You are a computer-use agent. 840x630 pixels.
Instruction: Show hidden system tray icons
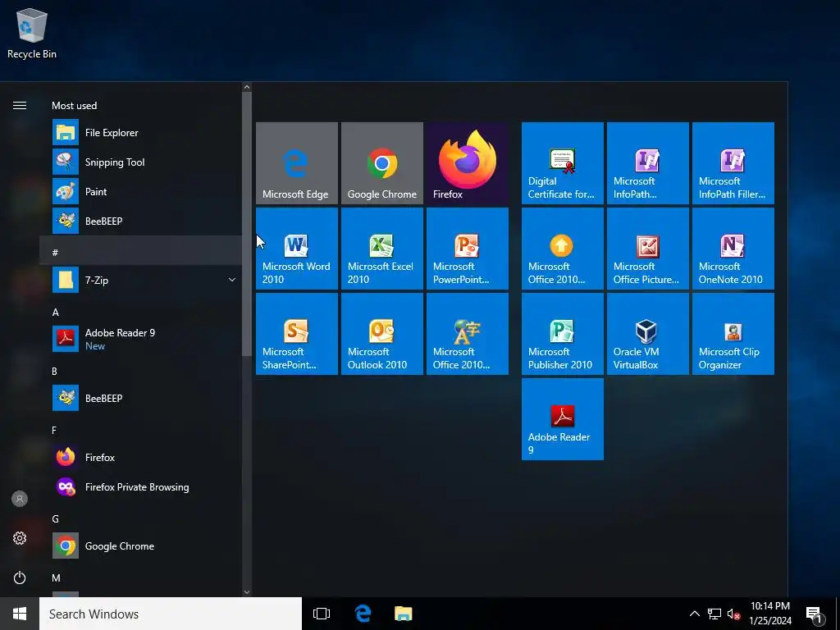tap(694, 614)
